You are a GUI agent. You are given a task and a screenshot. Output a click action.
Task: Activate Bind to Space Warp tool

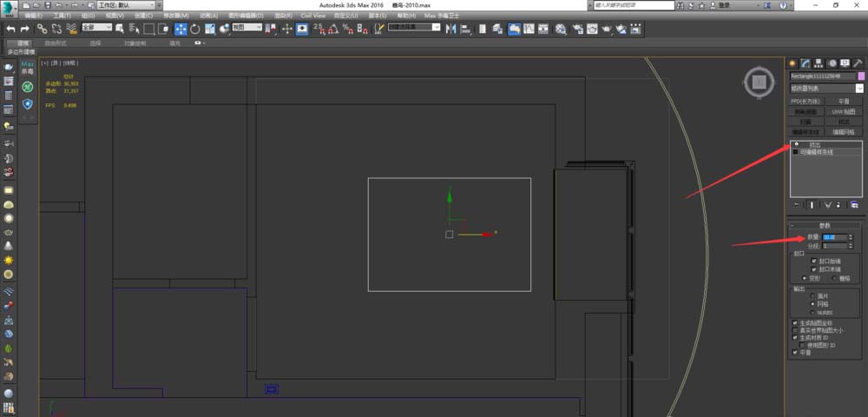[x=71, y=29]
